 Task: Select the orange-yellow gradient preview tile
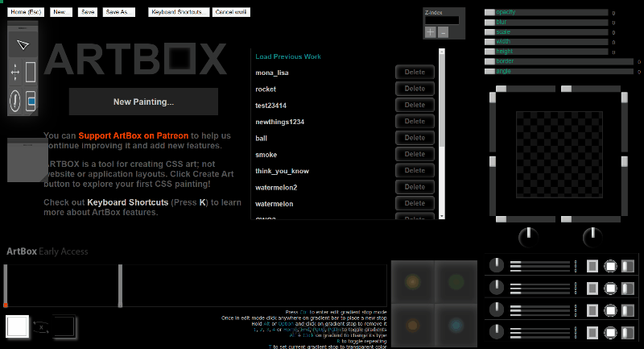pos(412,282)
